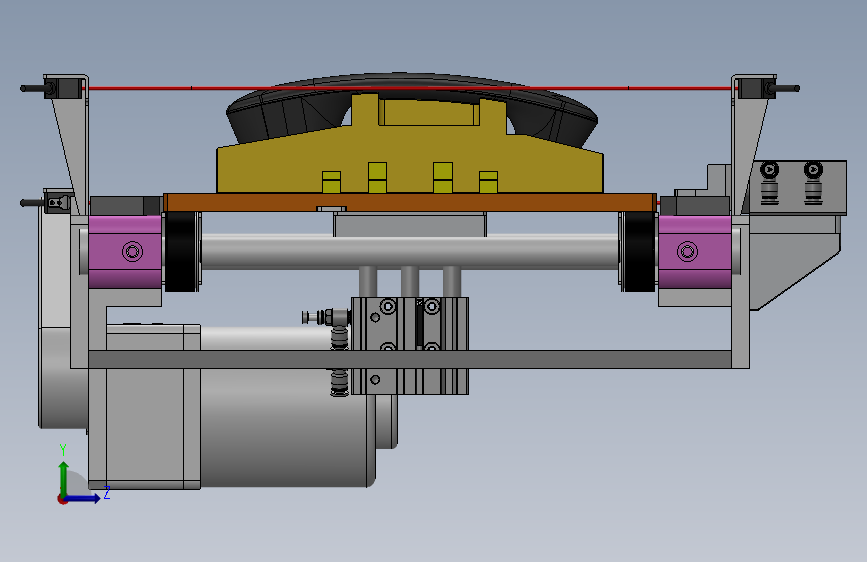Select the large olive-yellow fixture block
The height and width of the screenshot is (562, 867).
pyautogui.click(x=409, y=158)
